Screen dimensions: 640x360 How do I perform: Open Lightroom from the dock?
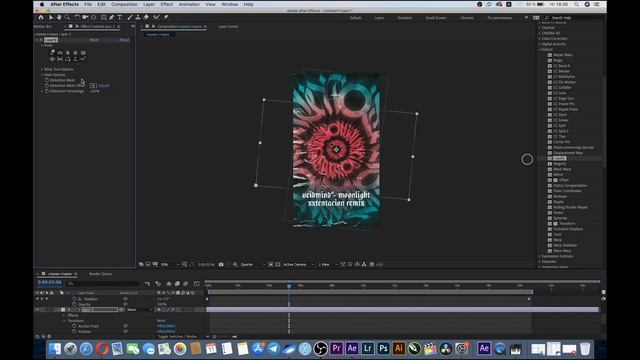click(367, 349)
